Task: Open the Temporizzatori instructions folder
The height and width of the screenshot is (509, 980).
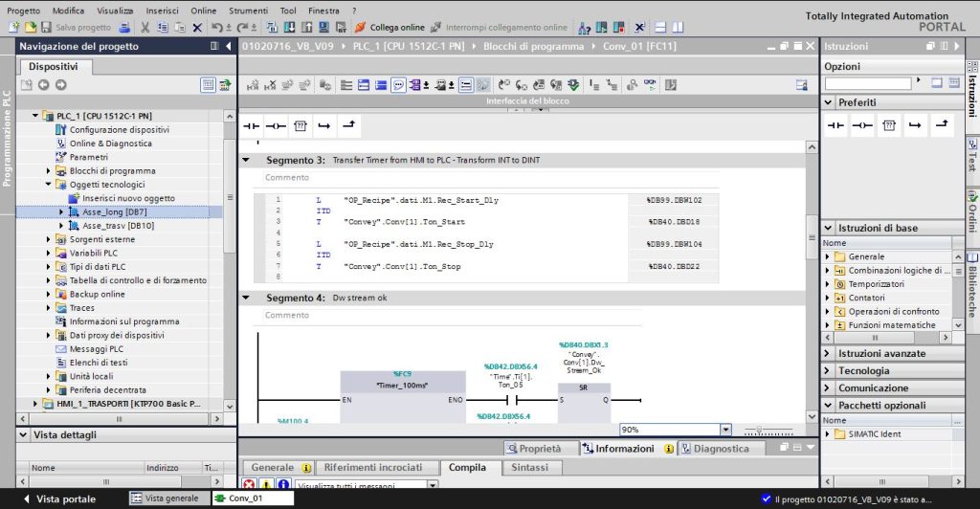Action: [x=876, y=284]
